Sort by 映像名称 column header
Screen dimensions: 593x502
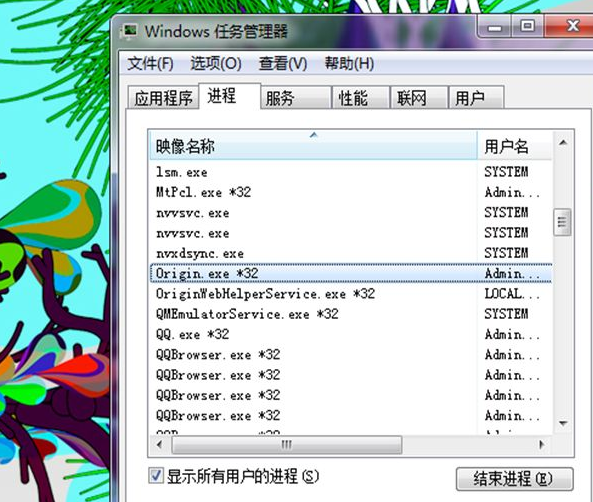(314, 146)
